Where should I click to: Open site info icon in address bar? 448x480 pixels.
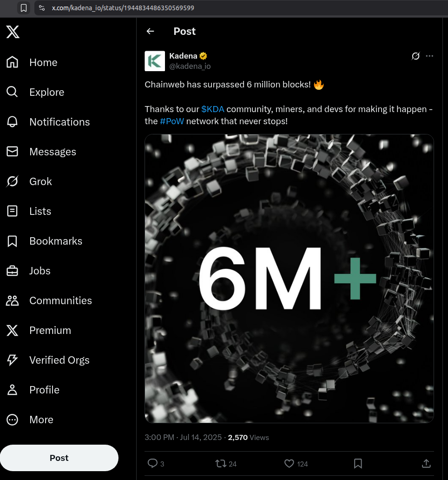coord(42,7)
